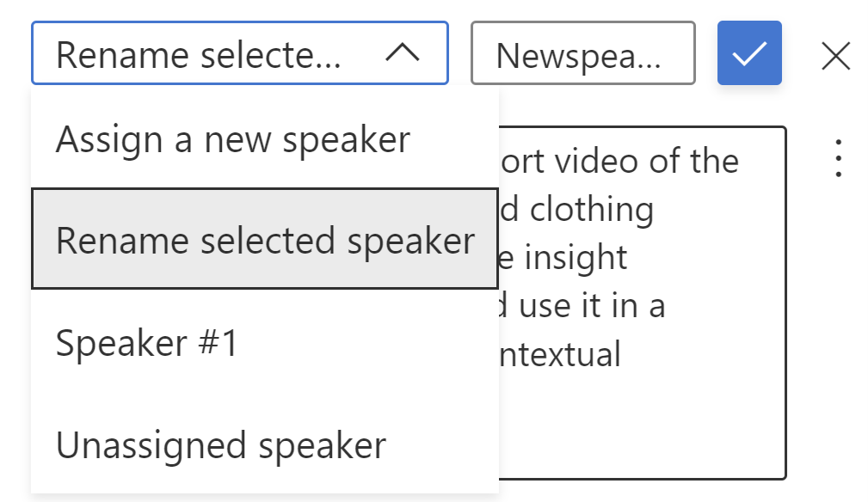Click the empty area at the transcript box bottom
Viewport: 868px width, 502px height.
tap(642, 425)
